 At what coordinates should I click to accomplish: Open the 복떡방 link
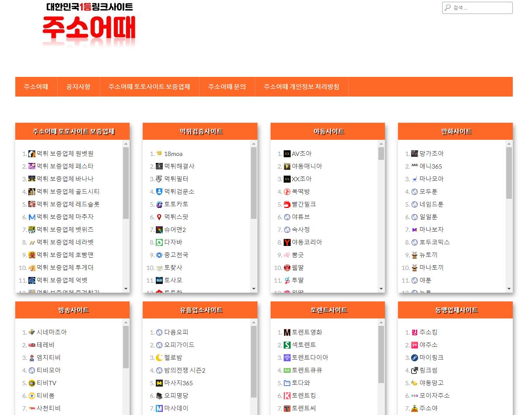pyautogui.click(x=301, y=192)
